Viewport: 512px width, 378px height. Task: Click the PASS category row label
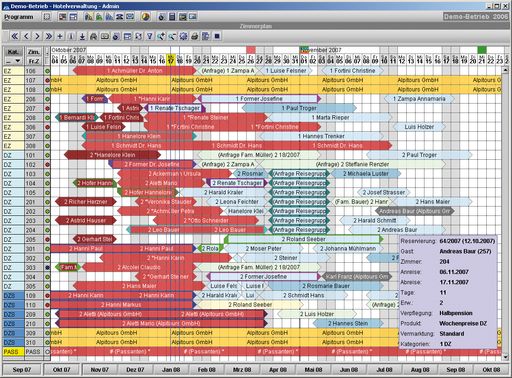pos(13,352)
